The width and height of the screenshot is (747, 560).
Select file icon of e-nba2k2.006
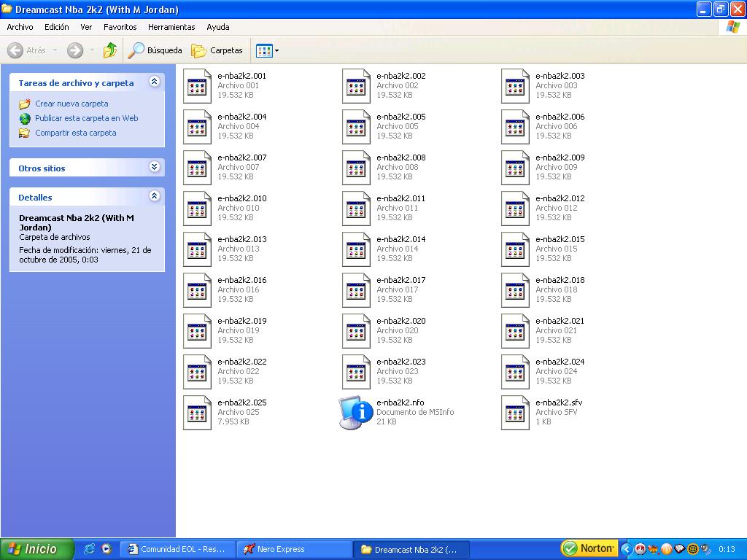[516, 127]
